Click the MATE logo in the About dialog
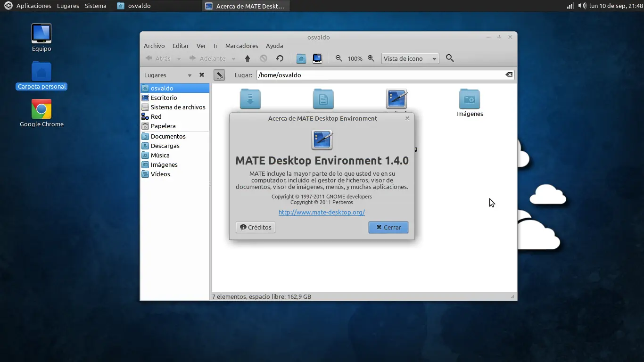The width and height of the screenshot is (644, 362). [x=322, y=140]
